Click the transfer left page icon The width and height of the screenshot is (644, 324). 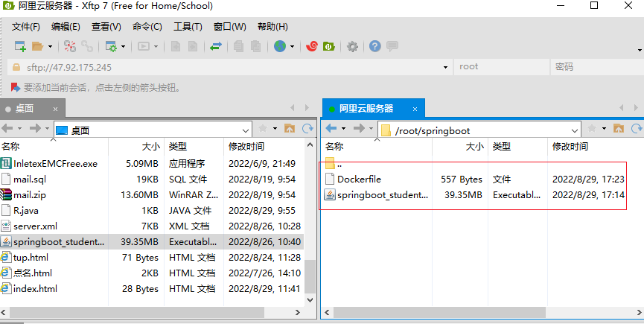tap(176, 46)
